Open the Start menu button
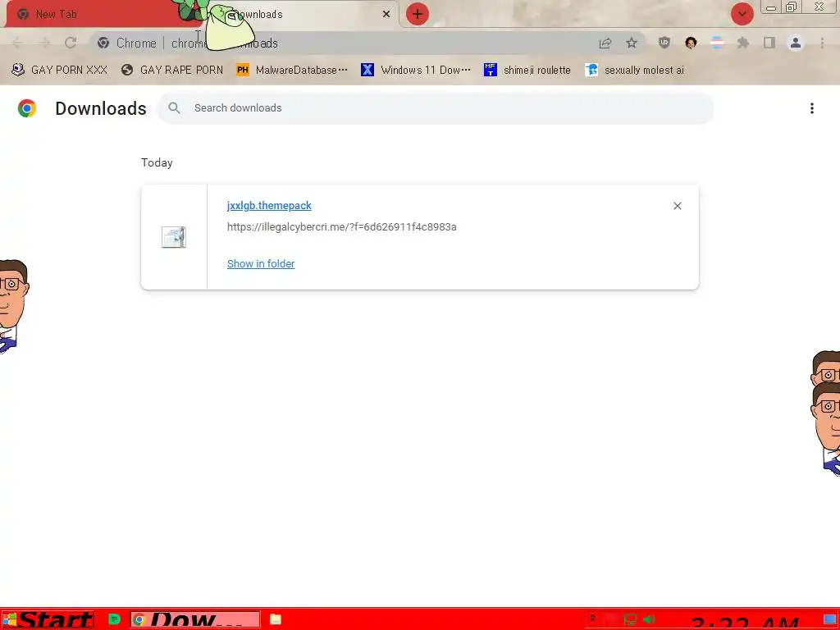Screen dimensions: 840x630 48,620
